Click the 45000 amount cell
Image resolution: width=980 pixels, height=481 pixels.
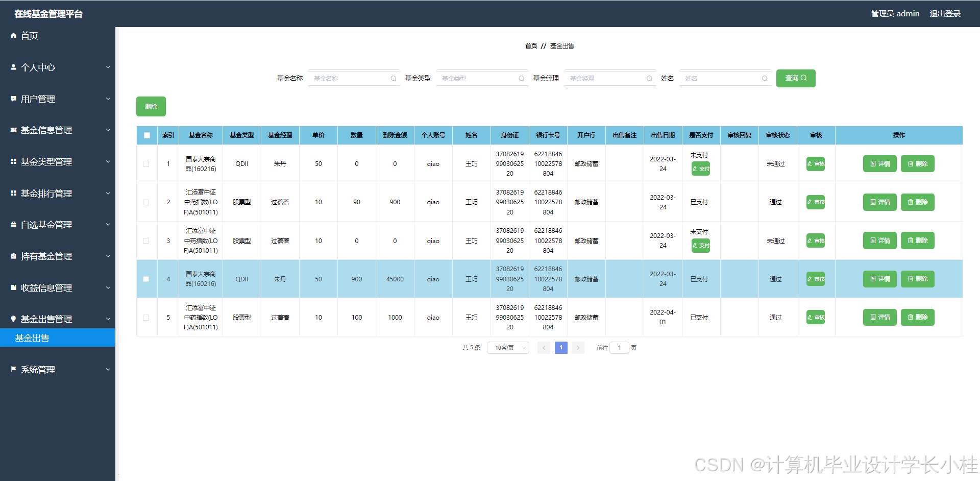point(395,279)
